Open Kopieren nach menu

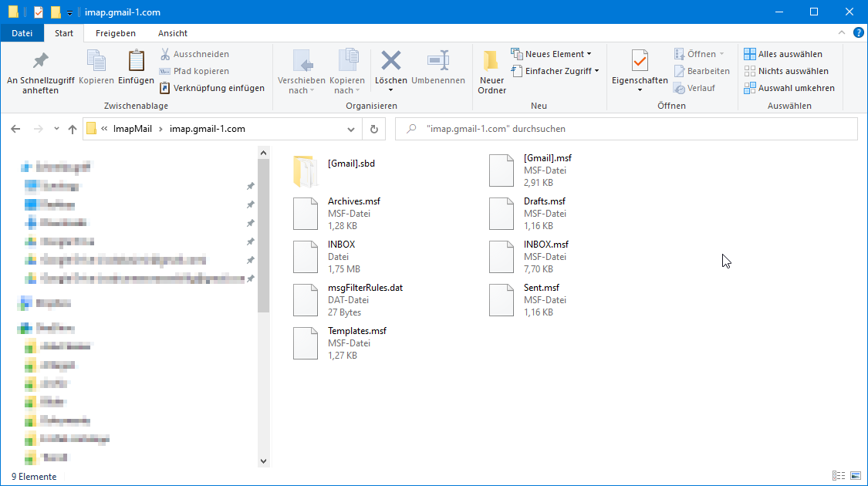coord(347,73)
